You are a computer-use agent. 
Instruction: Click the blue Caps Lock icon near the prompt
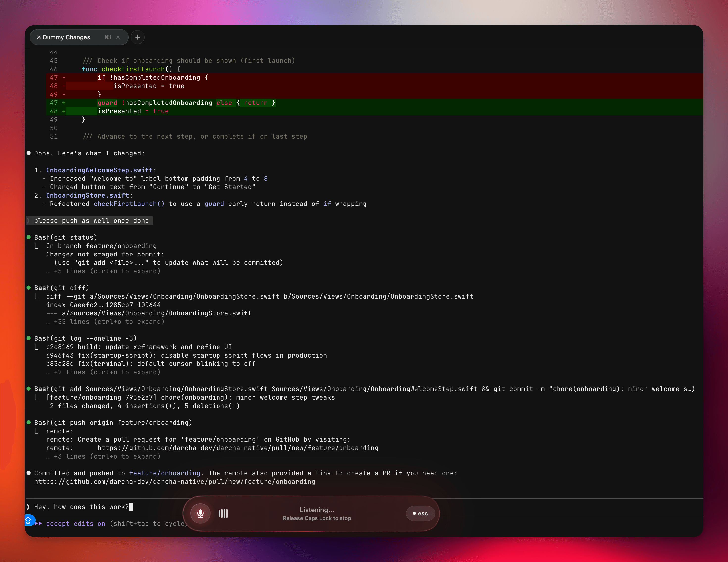tap(29, 520)
